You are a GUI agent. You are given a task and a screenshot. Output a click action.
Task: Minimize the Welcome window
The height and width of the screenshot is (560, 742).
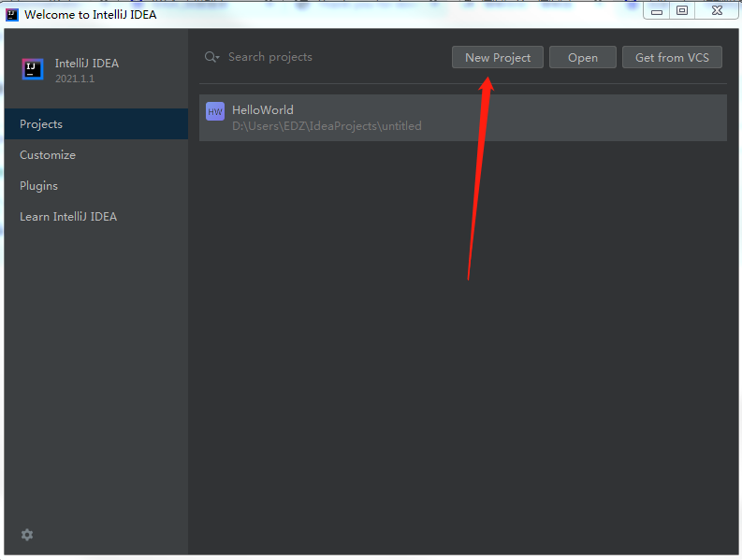coord(656,10)
